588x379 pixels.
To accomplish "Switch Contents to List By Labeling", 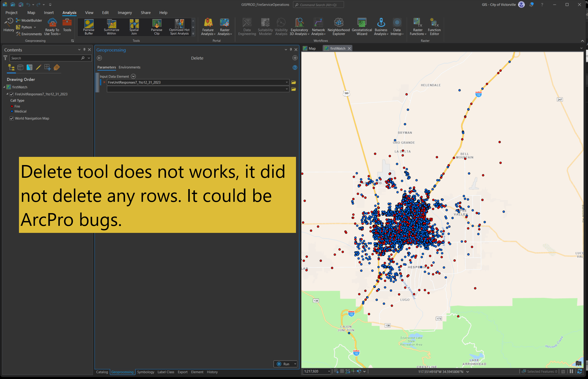I will [x=57, y=67].
